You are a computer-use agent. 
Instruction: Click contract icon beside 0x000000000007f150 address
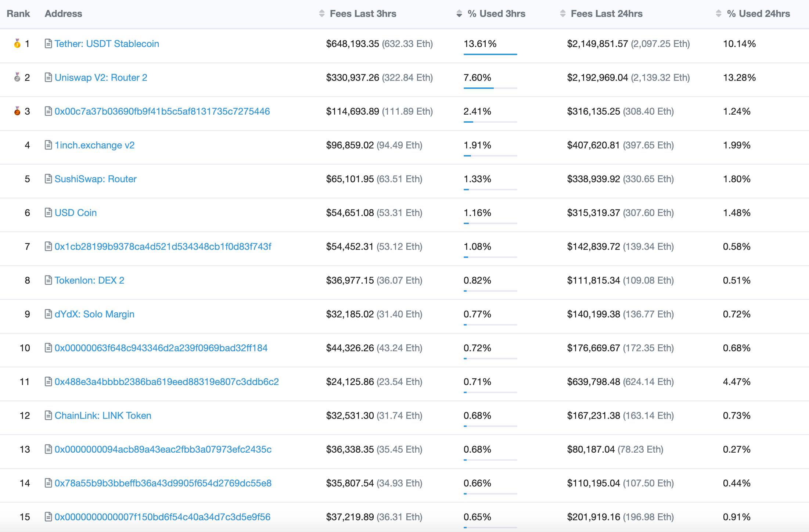(x=48, y=517)
